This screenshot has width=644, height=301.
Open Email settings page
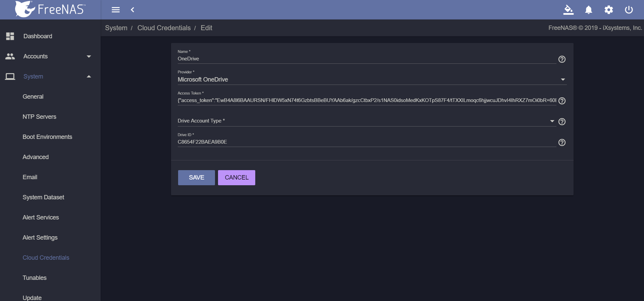(30, 177)
